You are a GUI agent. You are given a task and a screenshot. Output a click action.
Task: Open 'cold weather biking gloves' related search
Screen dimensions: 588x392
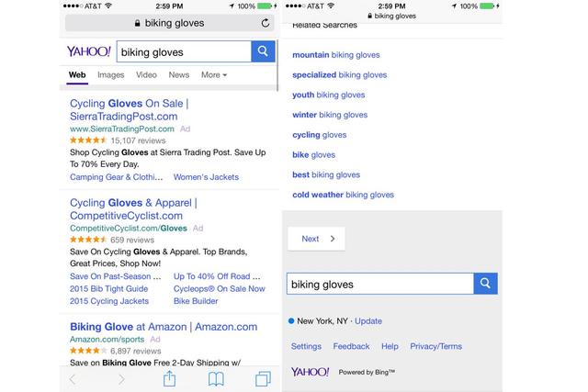(343, 195)
